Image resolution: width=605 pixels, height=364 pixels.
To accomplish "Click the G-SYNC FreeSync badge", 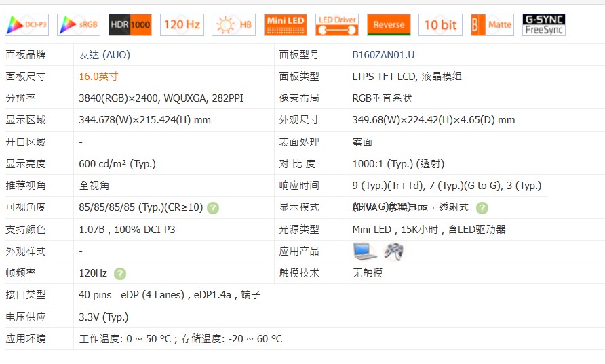I will 544,25.
